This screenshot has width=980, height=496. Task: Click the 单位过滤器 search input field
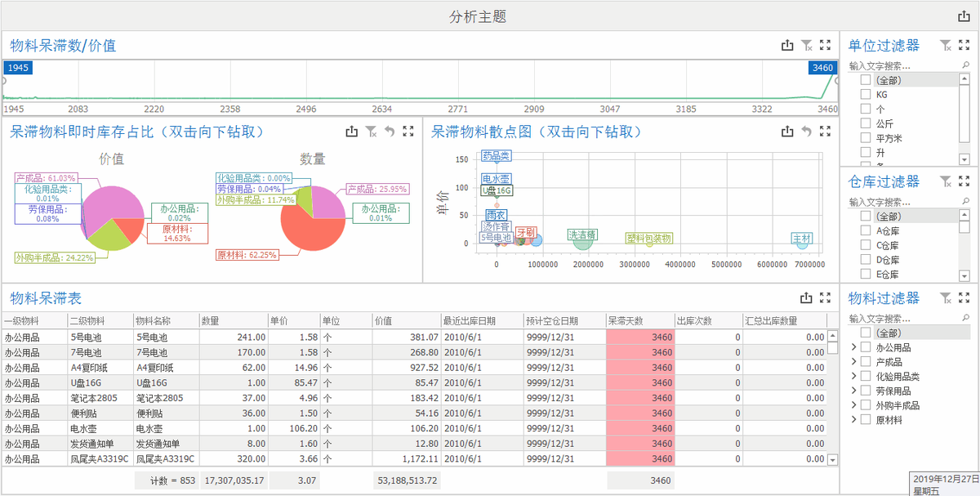[902, 66]
